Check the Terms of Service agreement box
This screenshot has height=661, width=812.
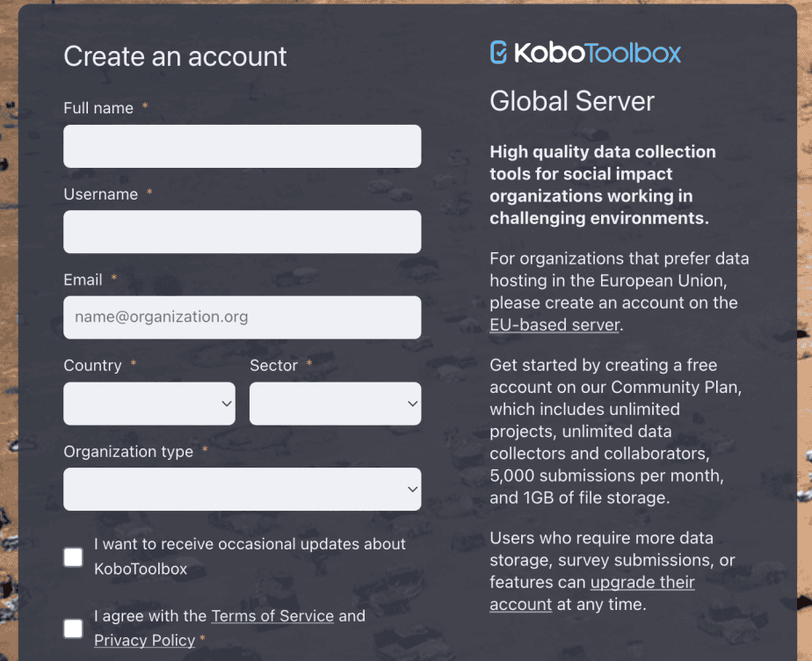click(73, 628)
